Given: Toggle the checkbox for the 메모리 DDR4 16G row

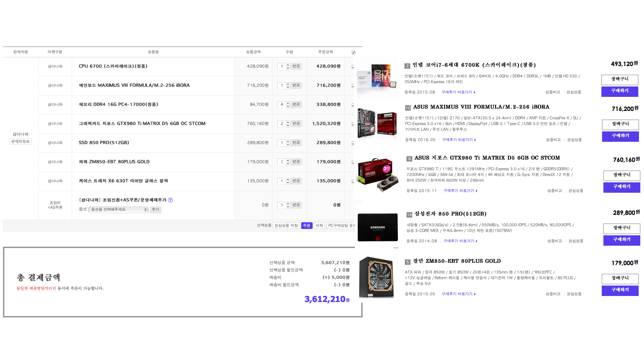Looking at the screenshot, I should 353,105.
